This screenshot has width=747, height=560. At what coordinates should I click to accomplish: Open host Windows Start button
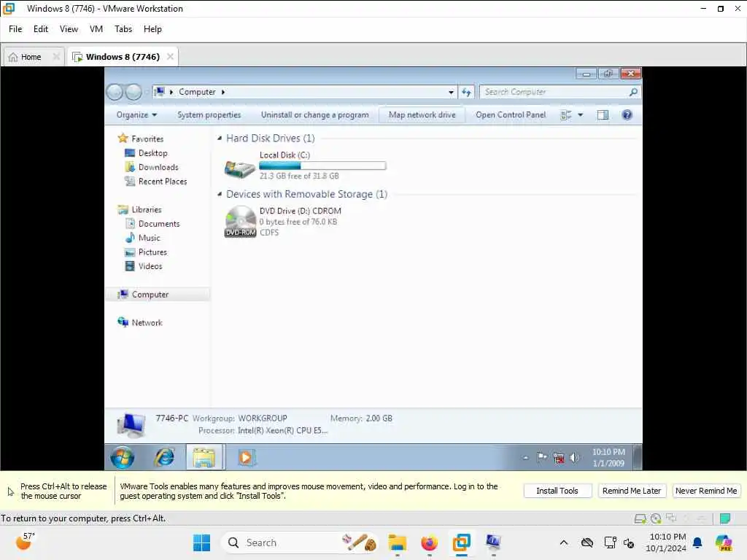point(201,542)
